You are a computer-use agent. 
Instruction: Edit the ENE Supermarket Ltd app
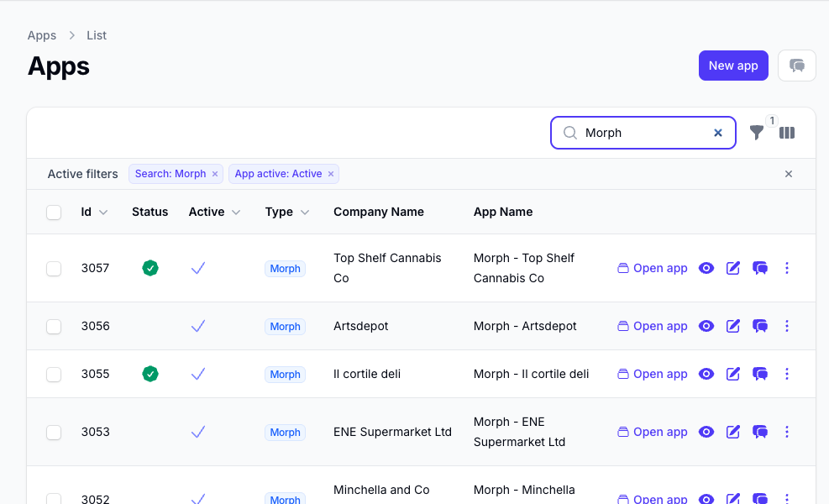(732, 432)
